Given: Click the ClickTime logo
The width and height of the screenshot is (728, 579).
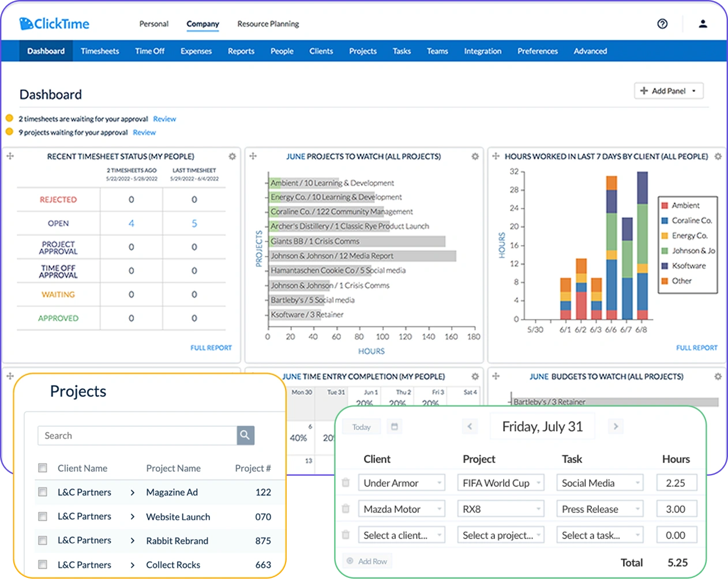Looking at the screenshot, I should (x=54, y=24).
